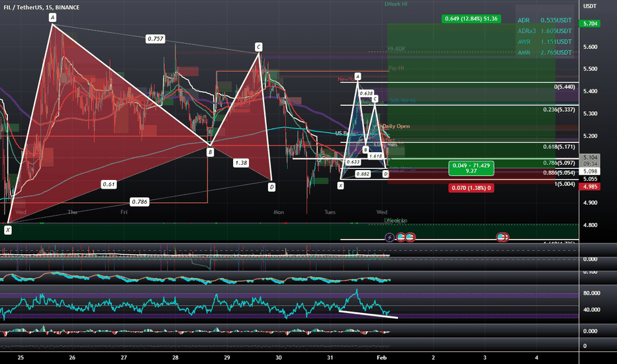
Task: Click the Fibonacci level 0.618(5.171) label
Action: pos(559,146)
